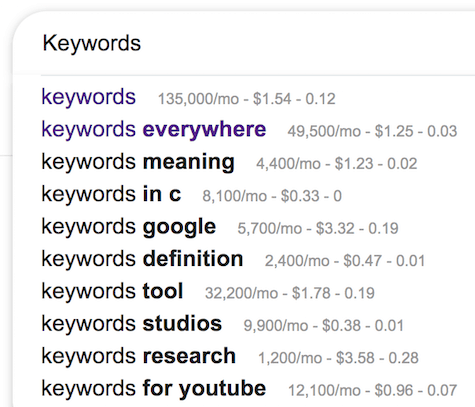Click the 8,100/mo - $0.33 stats
Viewport: 475px width, 407px height.
pos(272,196)
